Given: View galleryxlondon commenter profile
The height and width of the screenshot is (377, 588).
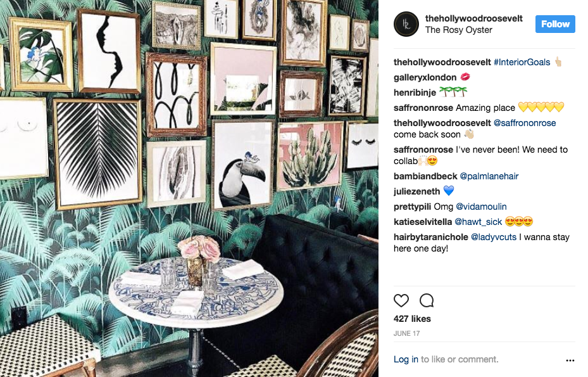Looking at the screenshot, I should click(425, 77).
